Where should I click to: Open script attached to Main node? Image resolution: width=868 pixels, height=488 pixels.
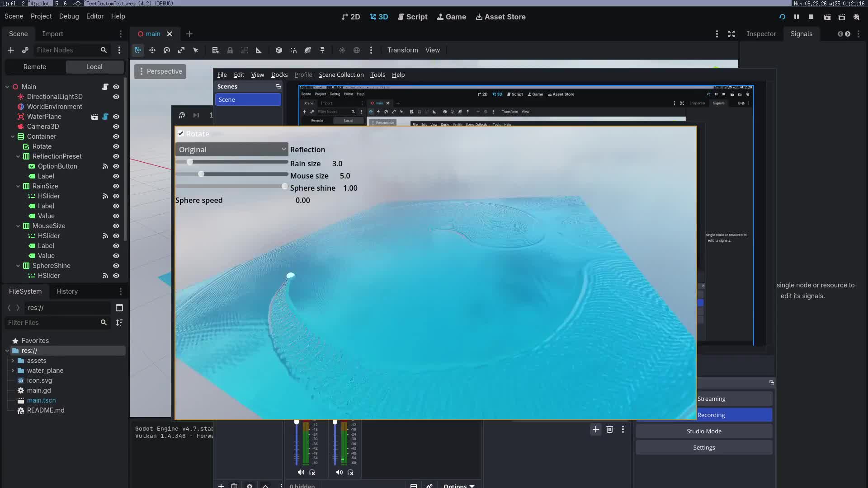coord(105,87)
